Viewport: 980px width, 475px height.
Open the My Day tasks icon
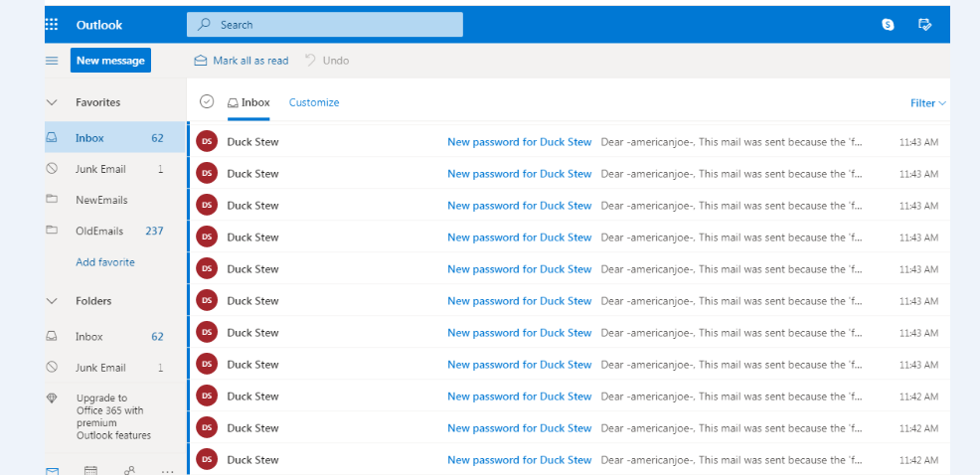point(925,25)
